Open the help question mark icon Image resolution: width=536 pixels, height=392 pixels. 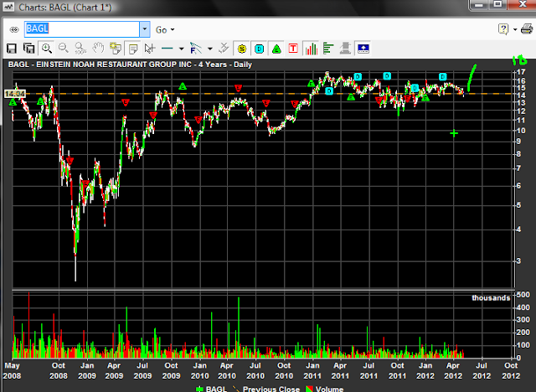(503, 29)
